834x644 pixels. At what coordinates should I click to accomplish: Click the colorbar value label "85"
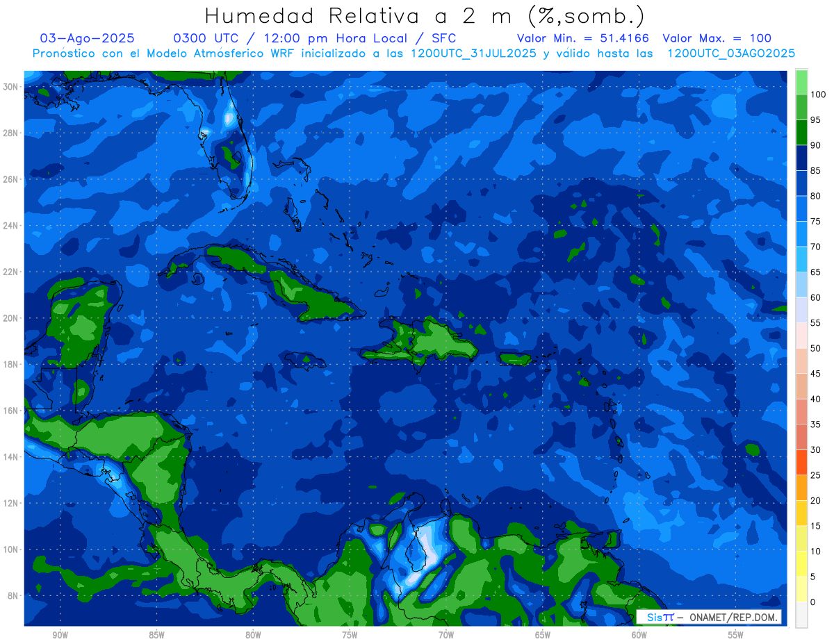coord(815,170)
